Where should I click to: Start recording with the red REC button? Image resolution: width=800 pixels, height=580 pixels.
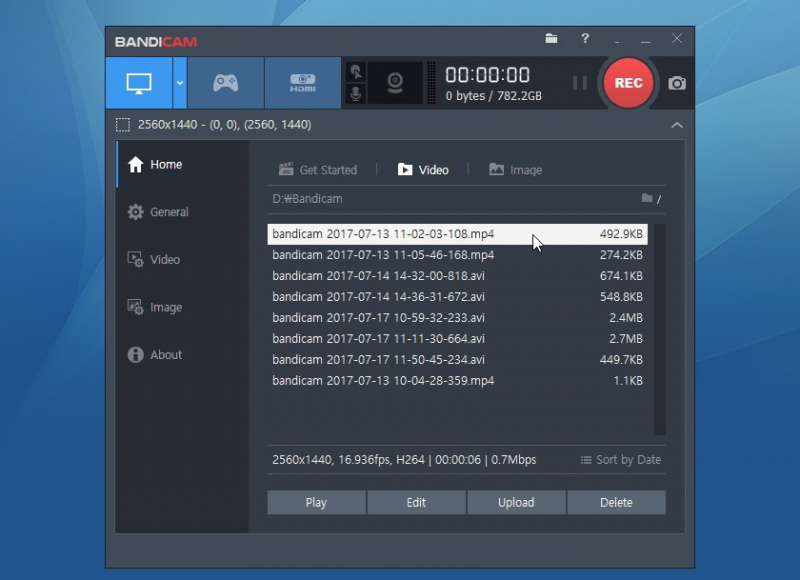coord(628,83)
